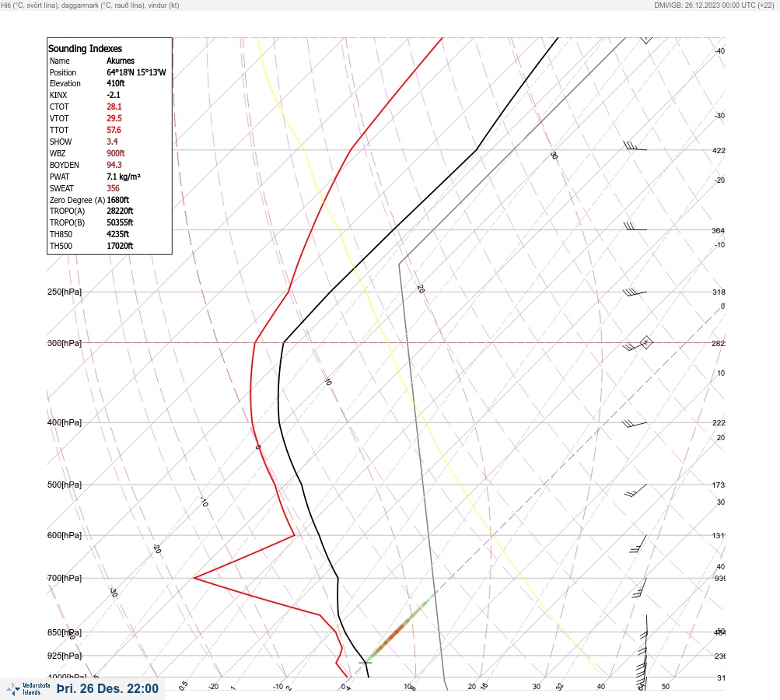Click the TTOT value '57.6'
The height and width of the screenshot is (700, 780).
click(x=114, y=130)
